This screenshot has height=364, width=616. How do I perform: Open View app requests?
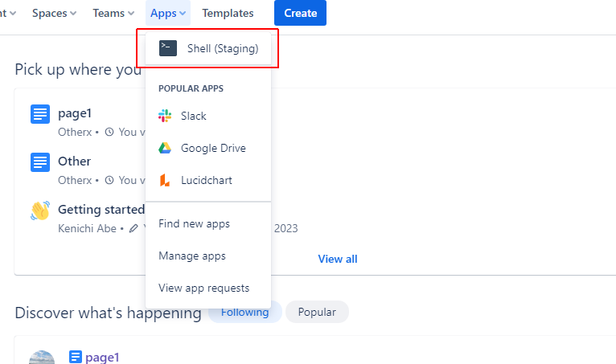(203, 288)
